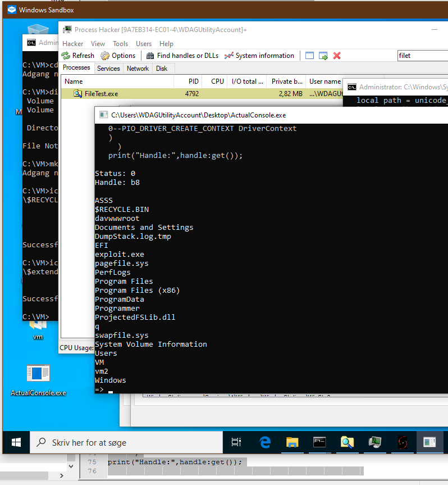Click the 'Status: 0' console line

pos(115,174)
